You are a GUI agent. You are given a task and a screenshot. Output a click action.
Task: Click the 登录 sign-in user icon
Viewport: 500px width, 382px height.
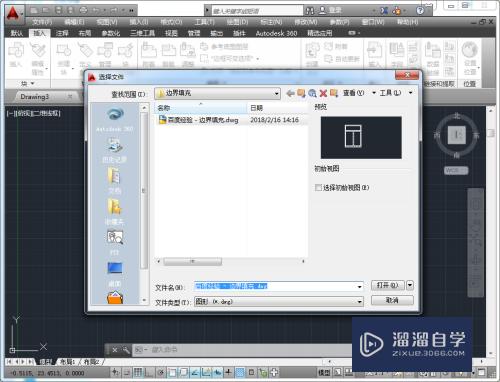pos(322,10)
